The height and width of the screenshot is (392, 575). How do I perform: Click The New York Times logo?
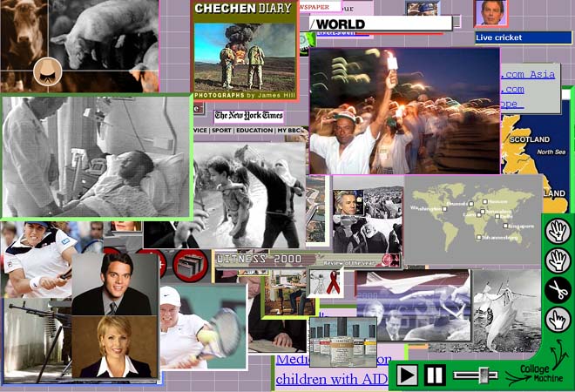click(248, 116)
